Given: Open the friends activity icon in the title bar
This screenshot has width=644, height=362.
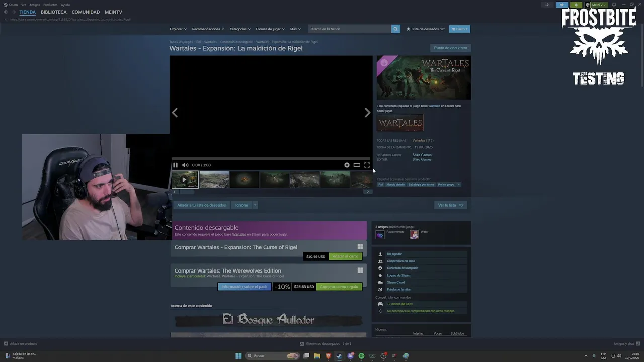Looking at the screenshot, I should coord(547,5).
